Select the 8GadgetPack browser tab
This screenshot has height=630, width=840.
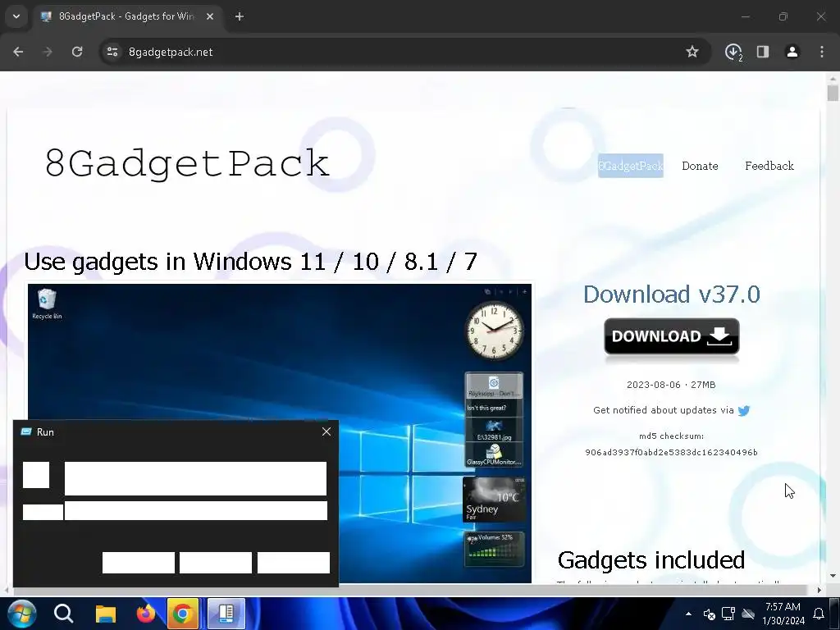point(127,16)
